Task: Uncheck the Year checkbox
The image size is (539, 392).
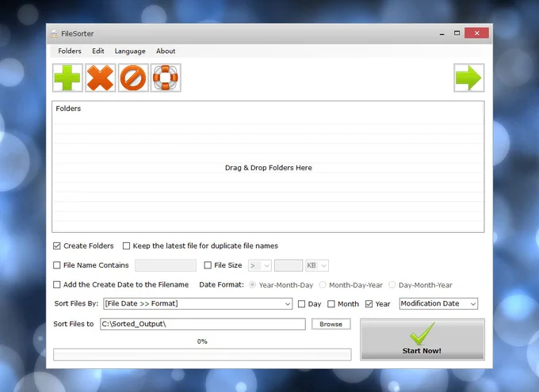Action: pyautogui.click(x=369, y=304)
